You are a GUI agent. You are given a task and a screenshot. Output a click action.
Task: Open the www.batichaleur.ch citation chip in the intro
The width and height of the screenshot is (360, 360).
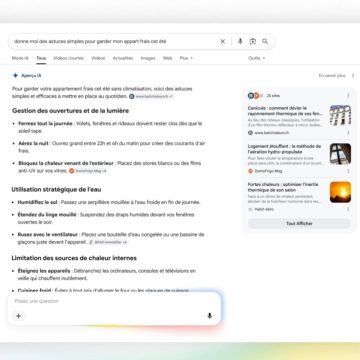tap(151, 96)
